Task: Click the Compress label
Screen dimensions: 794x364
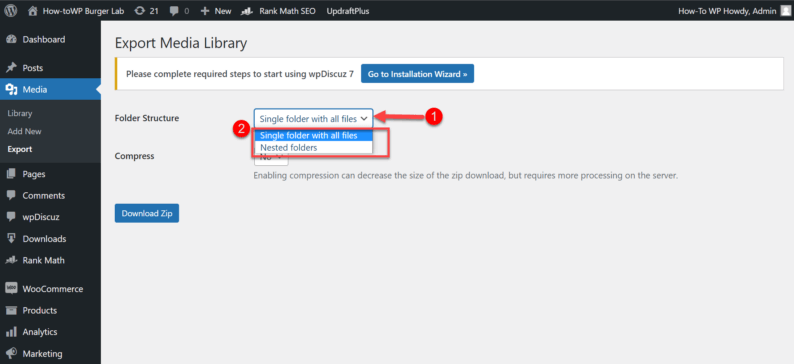Action: [134, 156]
